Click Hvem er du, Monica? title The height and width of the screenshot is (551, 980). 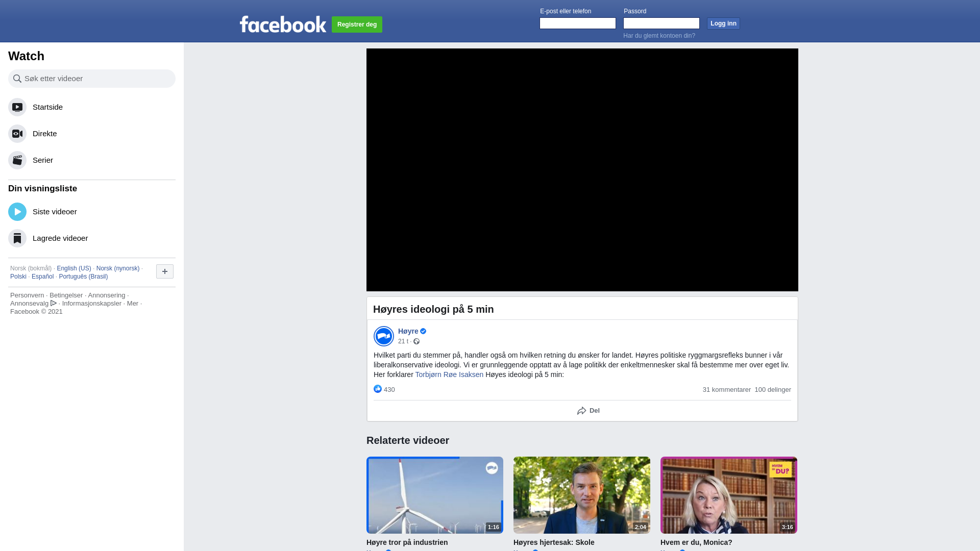pos(696,542)
